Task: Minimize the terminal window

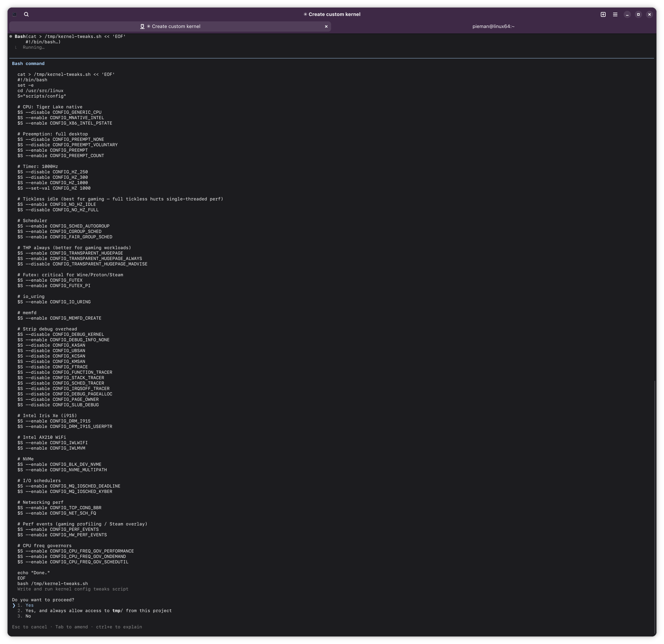Action: coord(627,14)
